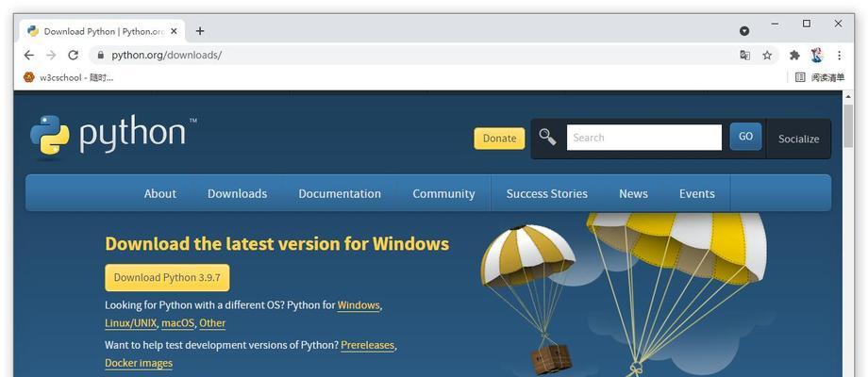Click the browser forward arrow
This screenshot has height=377, width=868.
(51, 55)
